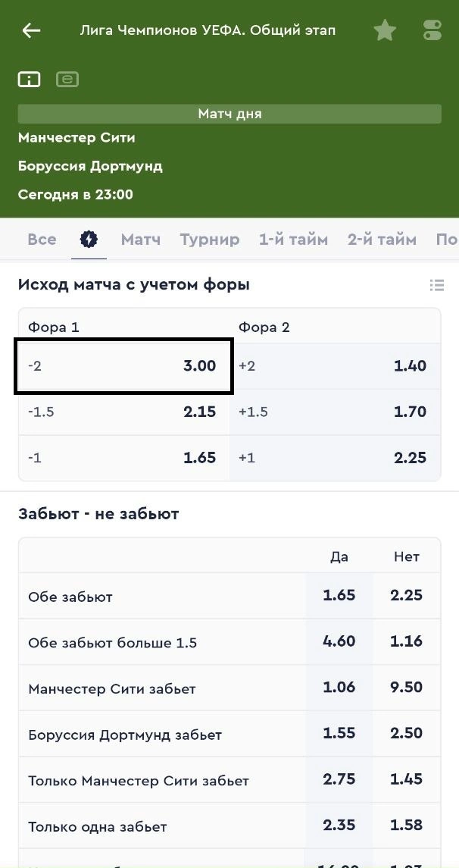Click list view icon beside handicap heading
The width and height of the screenshot is (459, 868).
point(436,285)
